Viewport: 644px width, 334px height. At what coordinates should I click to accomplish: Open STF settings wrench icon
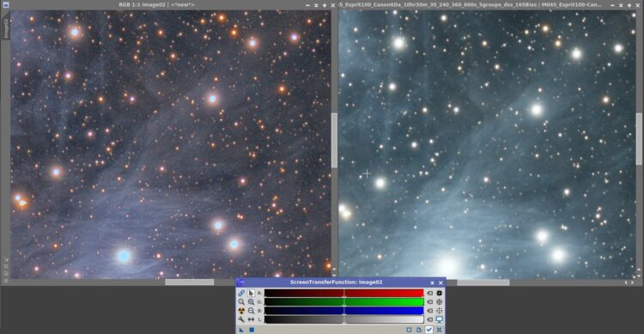point(241,319)
